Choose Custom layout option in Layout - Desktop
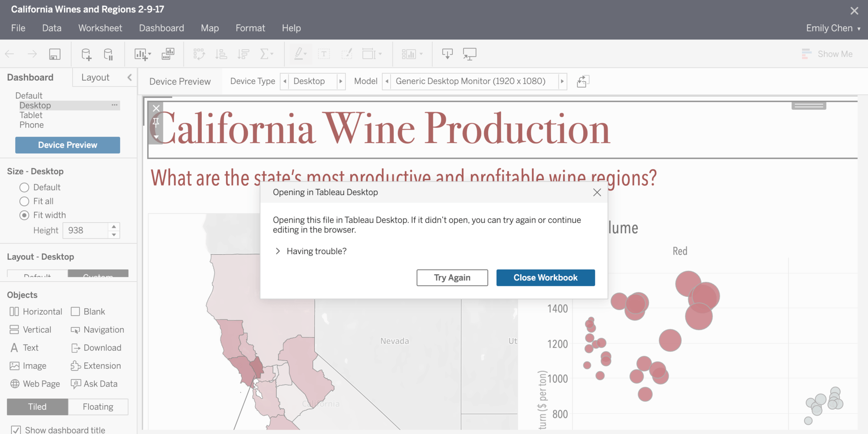Viewport: 868px width, 434px height. click(98, 274)
